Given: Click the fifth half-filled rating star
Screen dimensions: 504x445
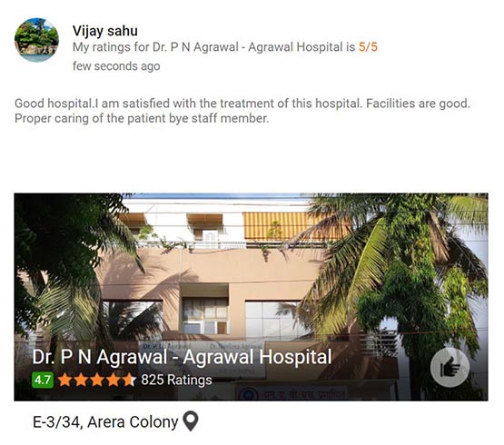Looking at the screenshot, I should [x=129, y=380].
